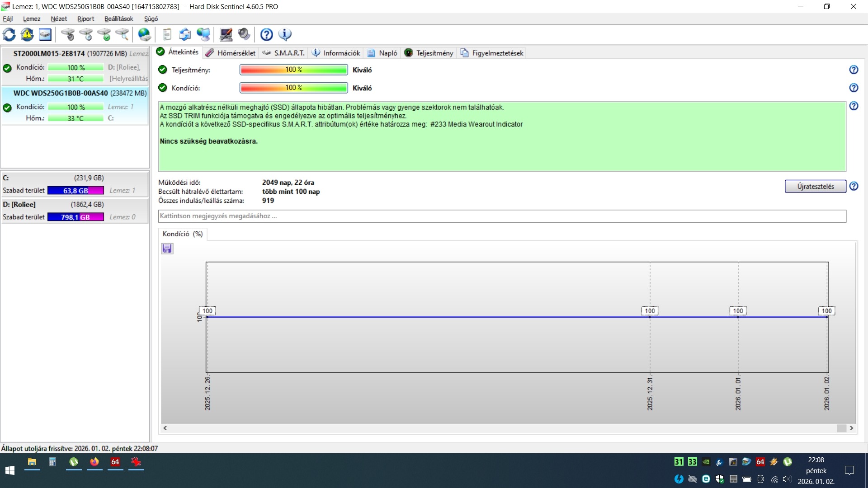Select the ST2000LM015-2E8174 disk entry
Viewport: 868px width, 488px height.
(49, 53)
